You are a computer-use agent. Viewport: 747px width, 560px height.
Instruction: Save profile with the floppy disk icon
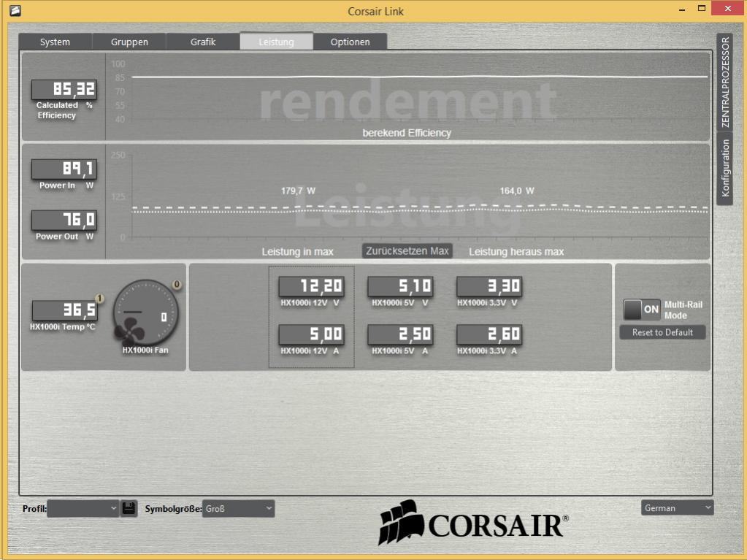129,508
